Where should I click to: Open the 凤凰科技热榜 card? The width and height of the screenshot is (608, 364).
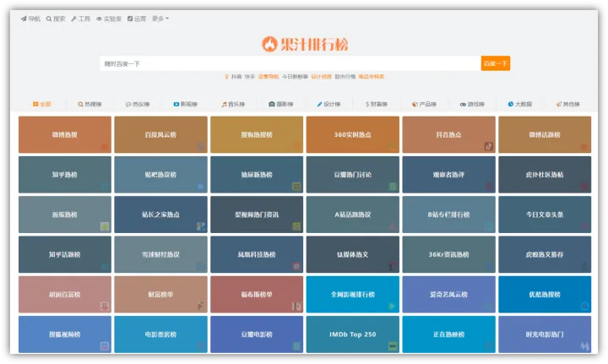[257, 254]
